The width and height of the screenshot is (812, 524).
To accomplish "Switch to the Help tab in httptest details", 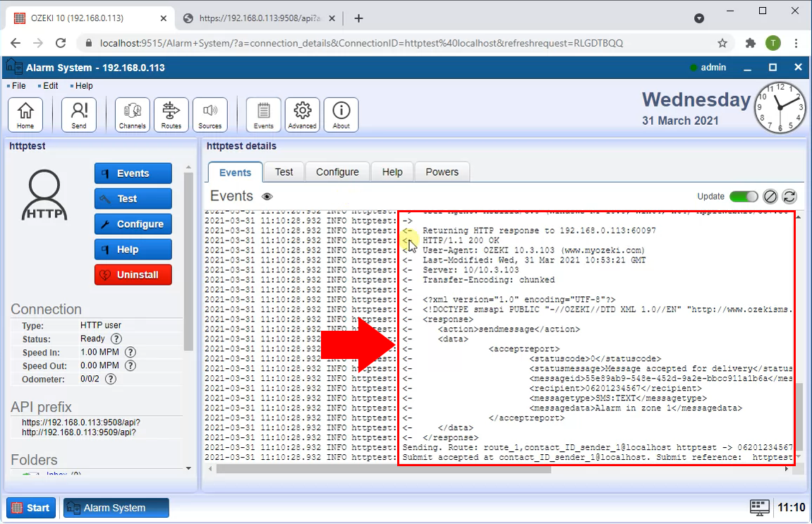I will point(392,172).
